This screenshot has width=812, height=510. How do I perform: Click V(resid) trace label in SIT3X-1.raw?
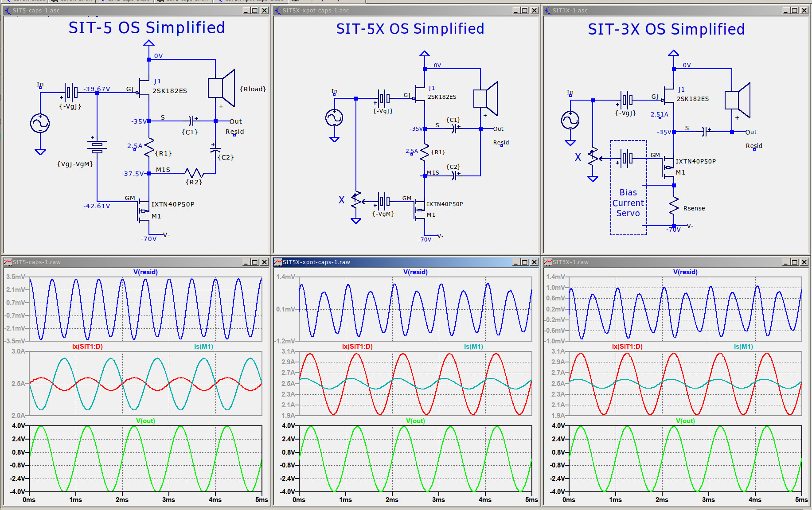click(685, 272)
